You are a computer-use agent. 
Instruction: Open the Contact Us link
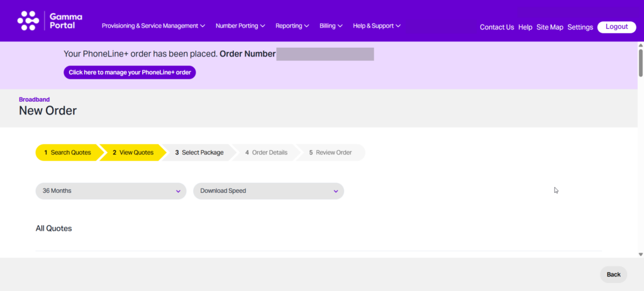coord(497,27)
